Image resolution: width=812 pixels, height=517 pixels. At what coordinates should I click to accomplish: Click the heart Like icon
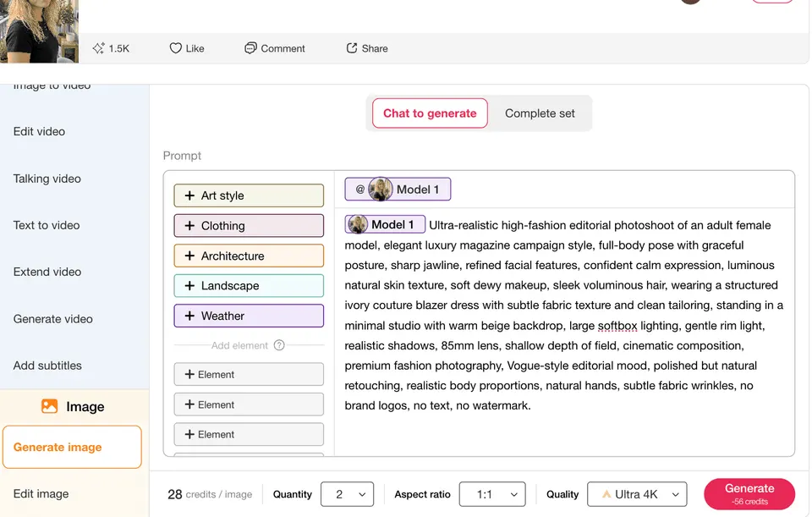(x=176, y=48)
